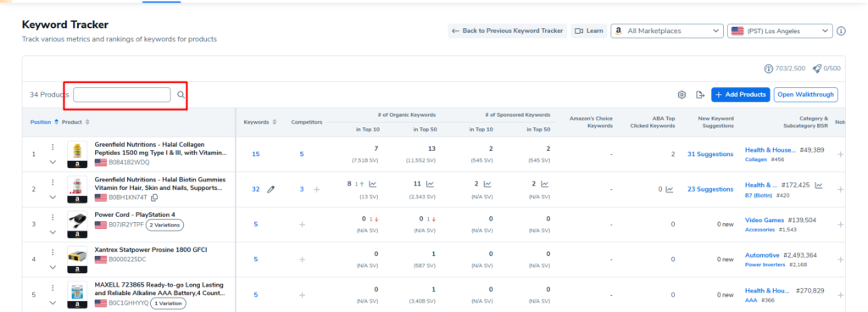Image resolution: width=868 pixels, height=312 pixels.
Task: Expand row chevron for Power Cord PlayStation 4
Action: [53, 231]
